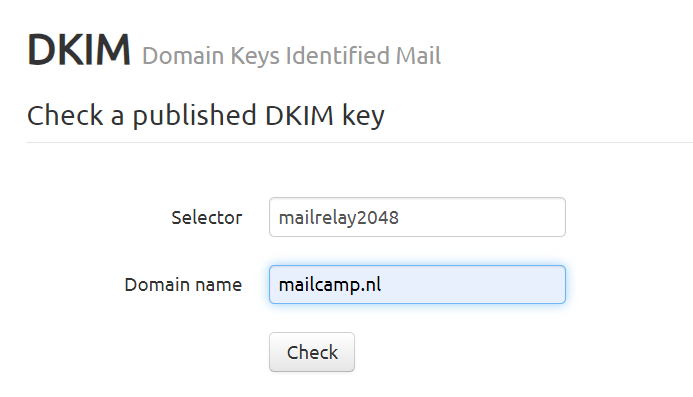Focus the Domain name input field
The image size is (693, 397).
[x=417, y=284]
